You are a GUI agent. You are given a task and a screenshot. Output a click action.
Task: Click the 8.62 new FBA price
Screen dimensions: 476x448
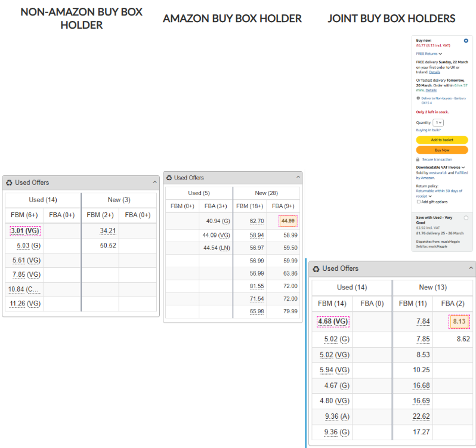463,339
